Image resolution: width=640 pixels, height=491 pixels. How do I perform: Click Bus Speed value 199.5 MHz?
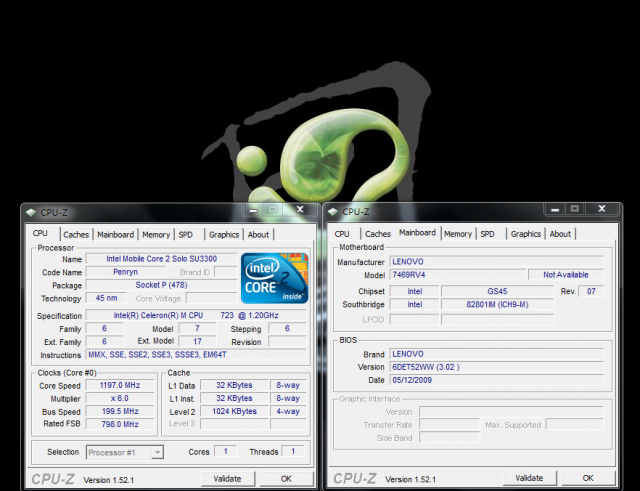pos(120,411)
